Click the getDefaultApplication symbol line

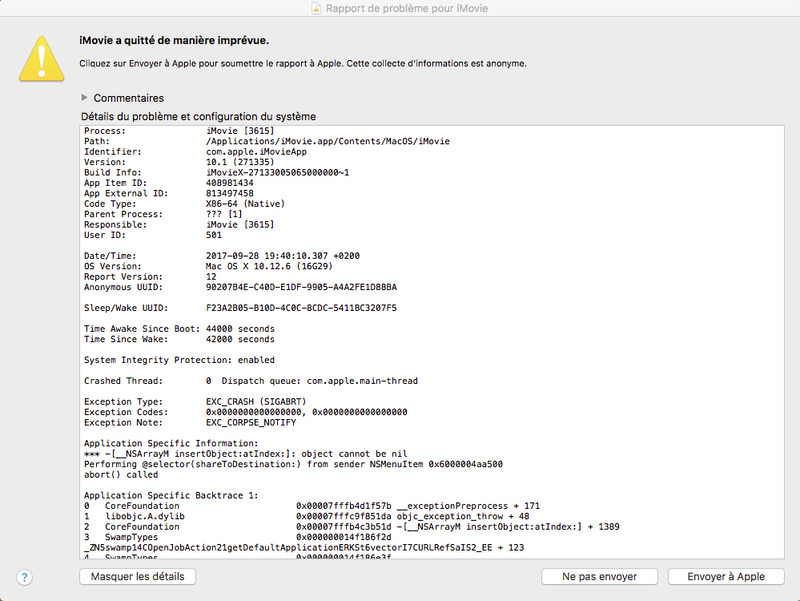pyautogui.click(x=304, y=548)
